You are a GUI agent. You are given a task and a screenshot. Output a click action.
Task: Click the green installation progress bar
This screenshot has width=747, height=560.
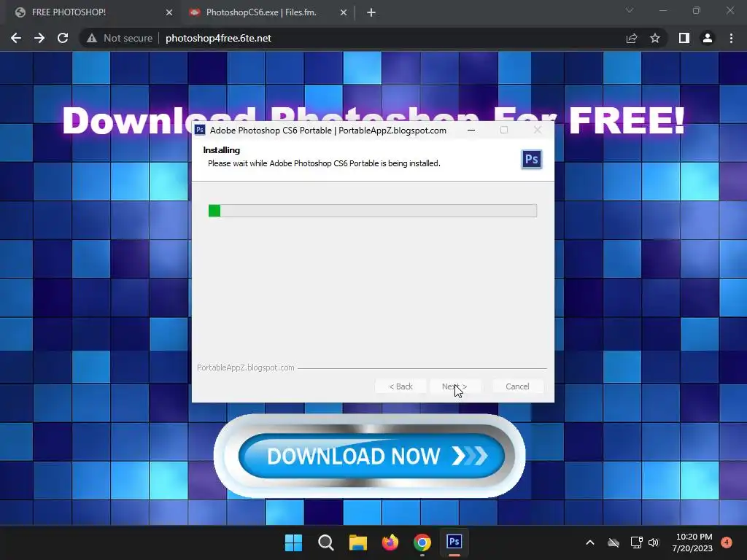pos(373,211)
